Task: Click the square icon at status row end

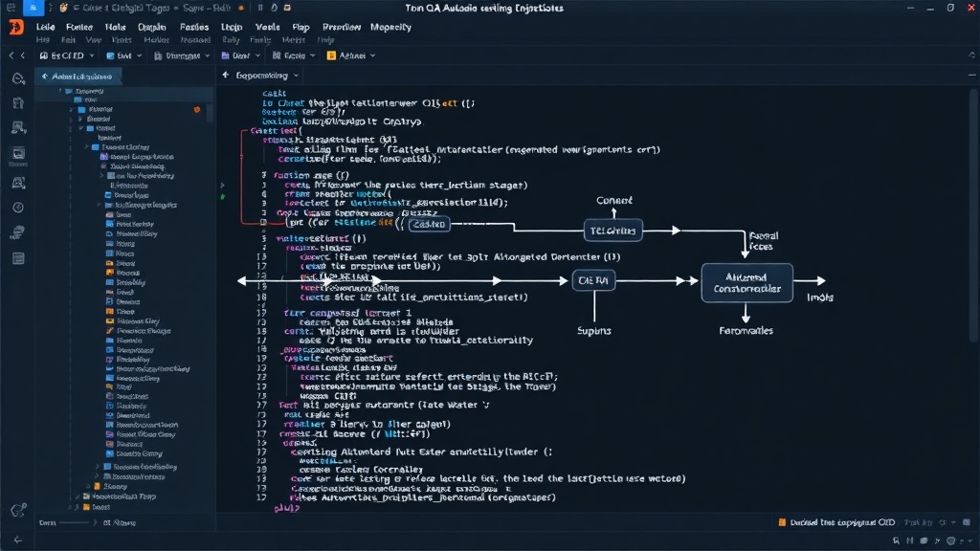Action: [967, 522]
